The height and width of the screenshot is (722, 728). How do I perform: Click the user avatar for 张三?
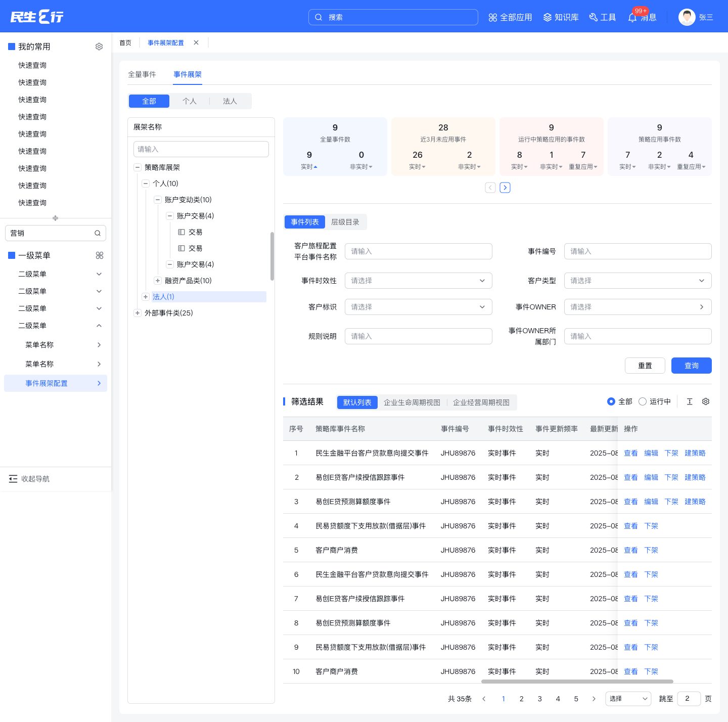click(687, 17)
